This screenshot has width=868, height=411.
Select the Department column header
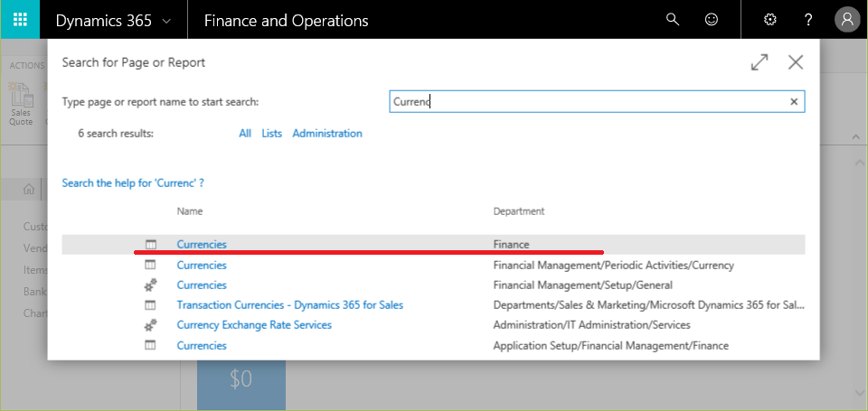(519, 211)
